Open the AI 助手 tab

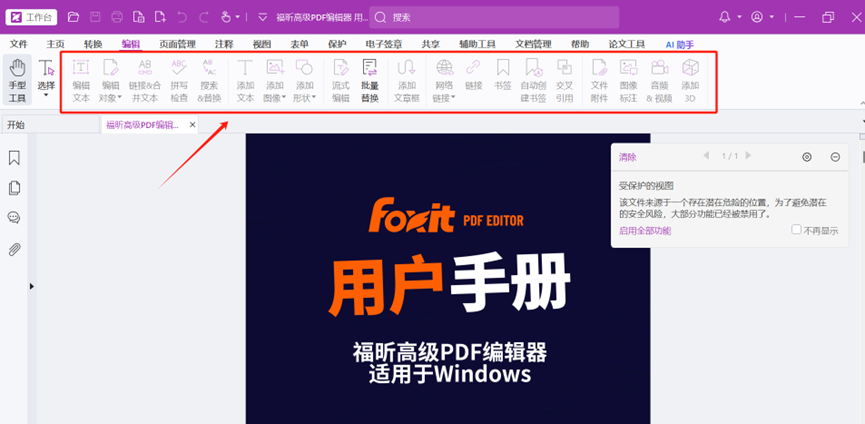[680, 44]
